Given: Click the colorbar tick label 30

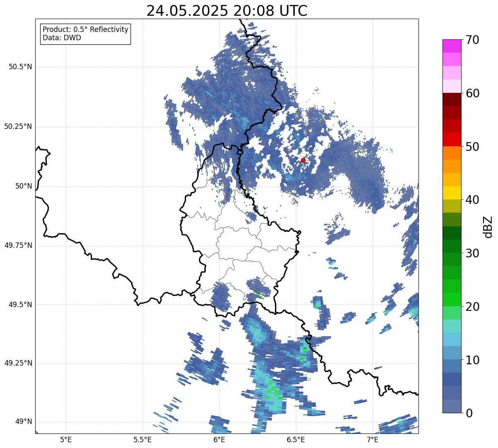Looking at the screenshot, I should pos(472,253).
